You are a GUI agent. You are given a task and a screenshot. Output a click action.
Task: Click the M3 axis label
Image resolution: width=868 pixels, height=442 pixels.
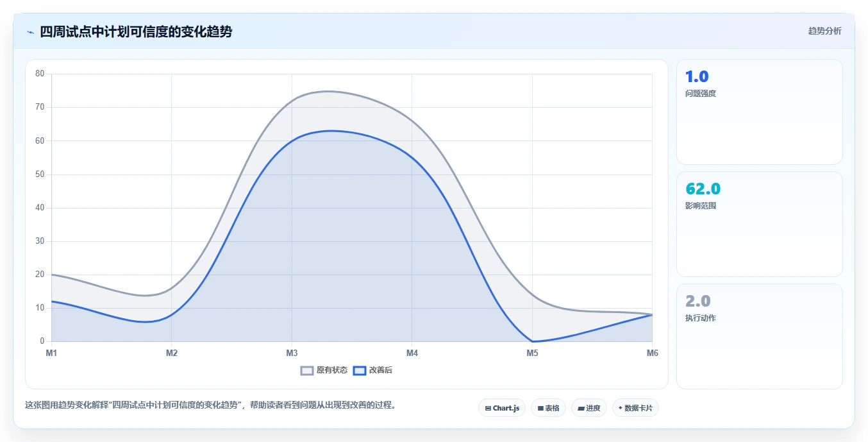[x=292, y=353]
